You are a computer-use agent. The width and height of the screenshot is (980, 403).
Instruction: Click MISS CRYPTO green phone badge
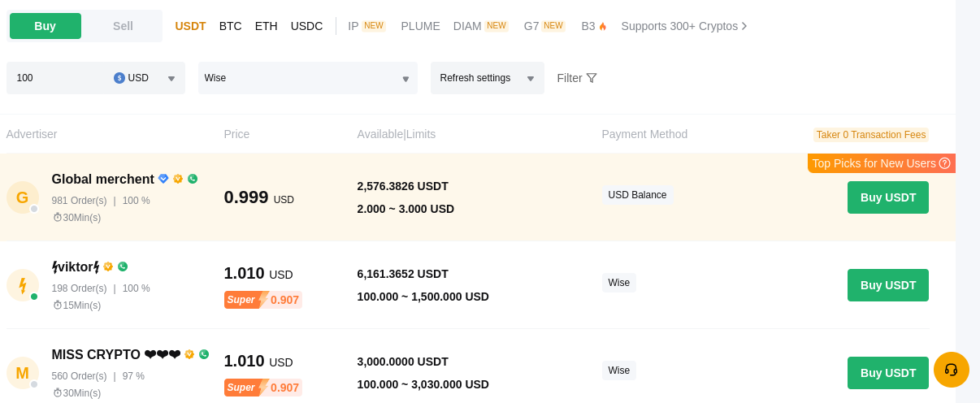pos(204,354)
